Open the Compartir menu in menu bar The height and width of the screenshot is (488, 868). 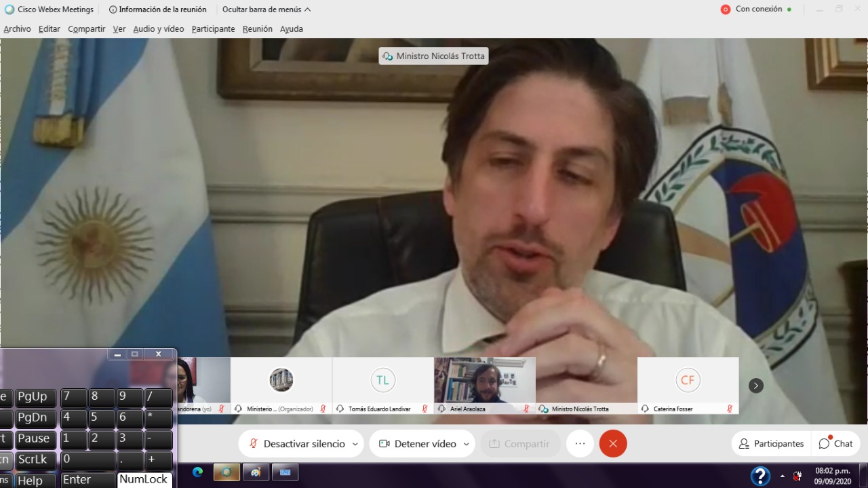pos(86,29)
